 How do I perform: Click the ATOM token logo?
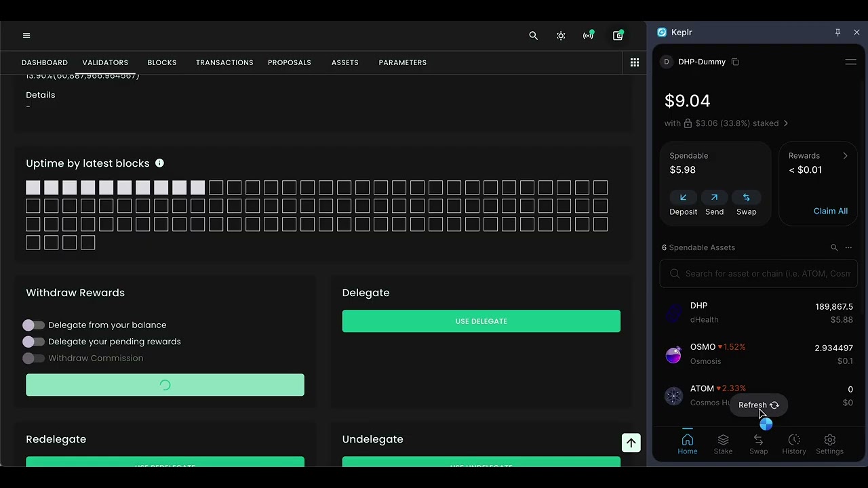click(673, 396)
